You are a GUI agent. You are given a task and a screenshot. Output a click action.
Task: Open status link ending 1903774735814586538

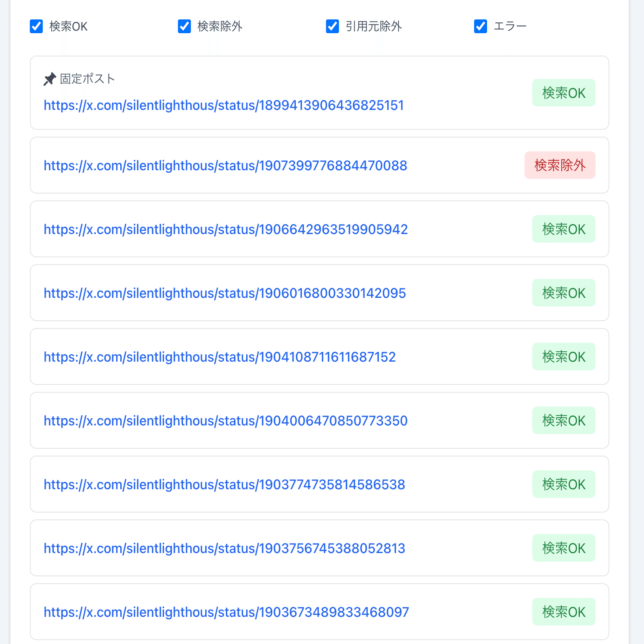point(225,485)
